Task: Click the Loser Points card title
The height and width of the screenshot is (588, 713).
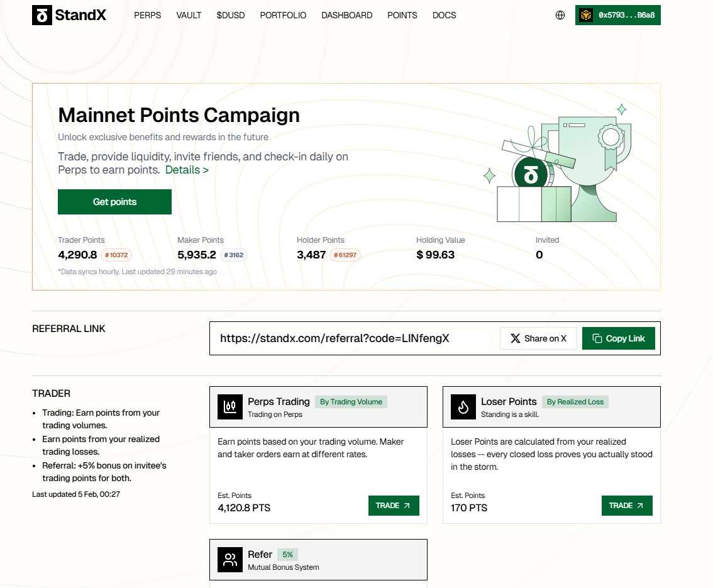Action: coord(509,402)
